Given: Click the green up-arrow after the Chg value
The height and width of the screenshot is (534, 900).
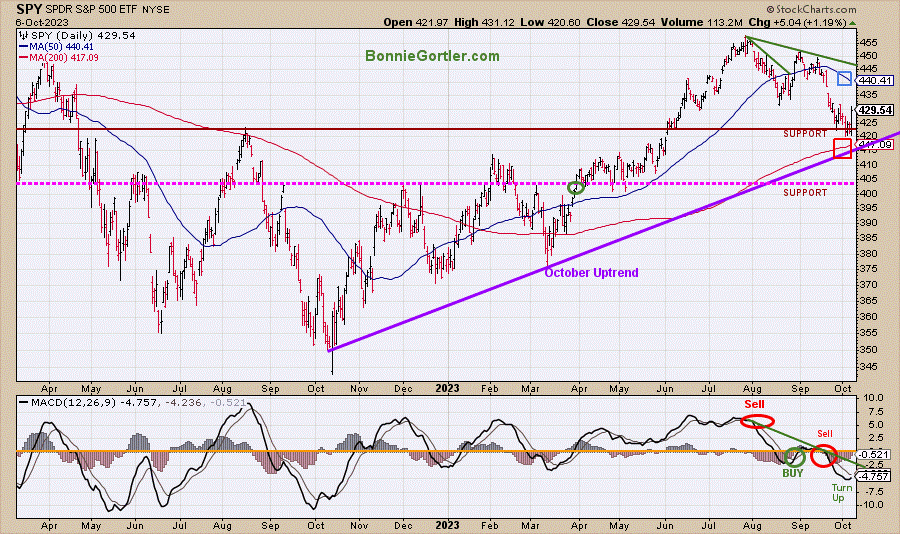Looking at the screenshot, I should [x=852, y=23].
